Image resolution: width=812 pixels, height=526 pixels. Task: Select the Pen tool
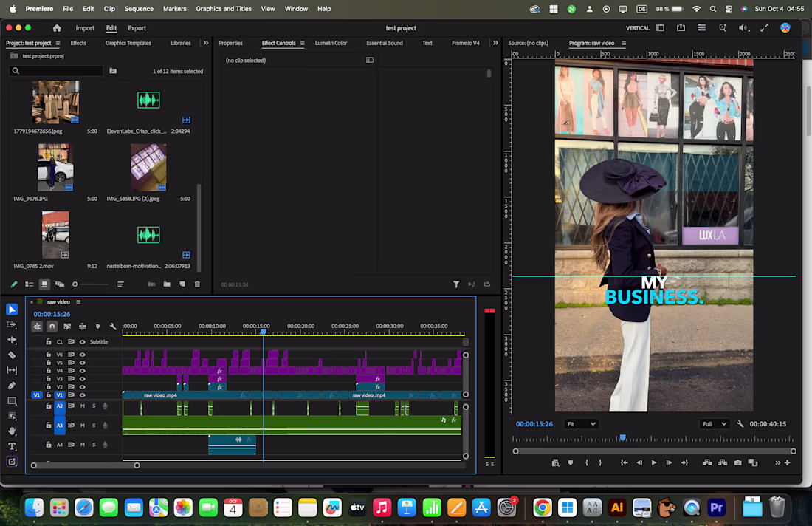tap(11, 386)
